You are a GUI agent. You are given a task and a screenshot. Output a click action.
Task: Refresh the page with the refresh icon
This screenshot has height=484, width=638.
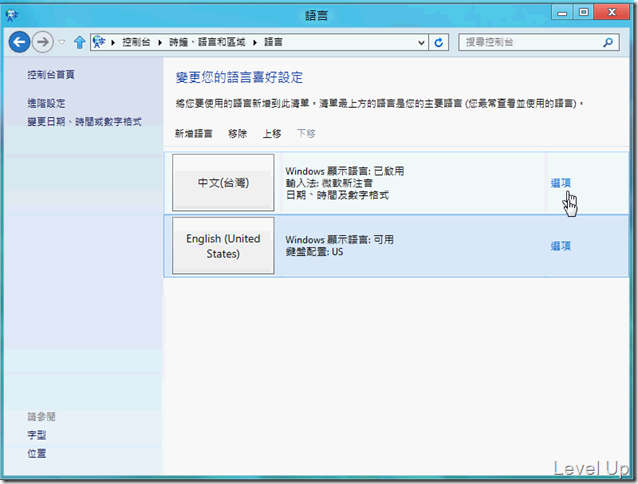[x=439, y=42]
